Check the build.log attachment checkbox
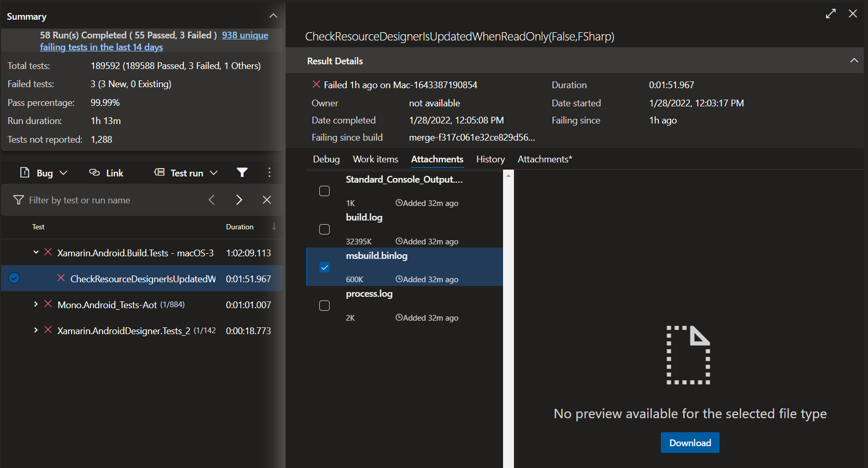The height and width of the screenshot is (468, 868). point(324,229)
